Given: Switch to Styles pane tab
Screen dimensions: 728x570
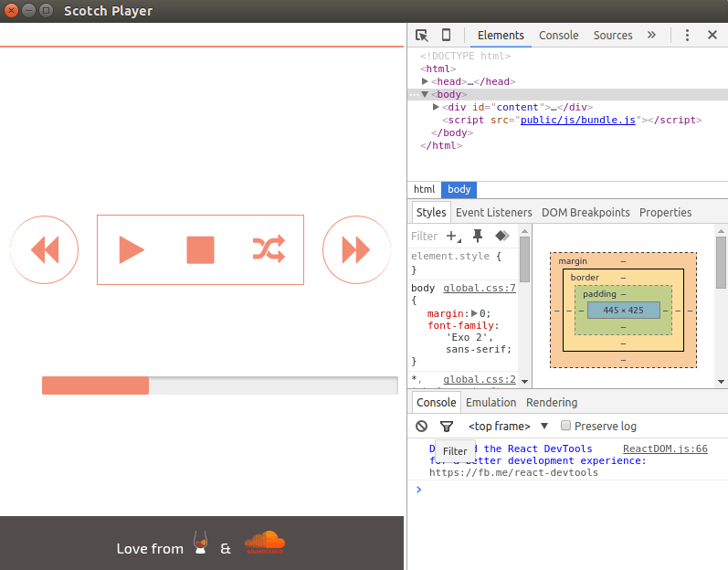Looking at the screenshot, I should point(431,212).
